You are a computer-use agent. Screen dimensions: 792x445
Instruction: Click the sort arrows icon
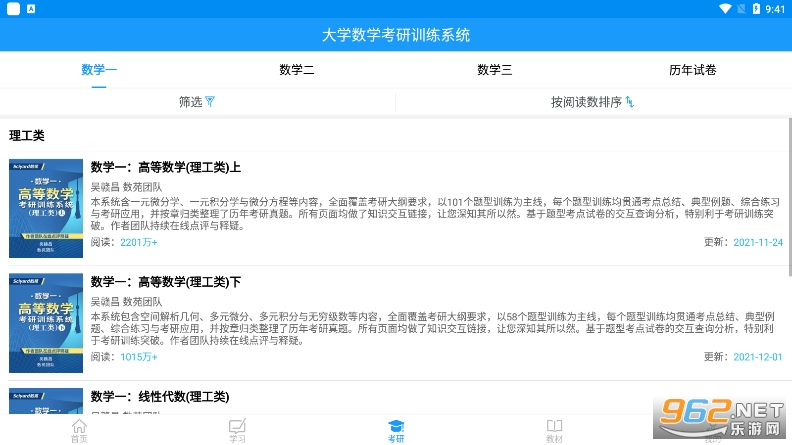pos(630,102)
